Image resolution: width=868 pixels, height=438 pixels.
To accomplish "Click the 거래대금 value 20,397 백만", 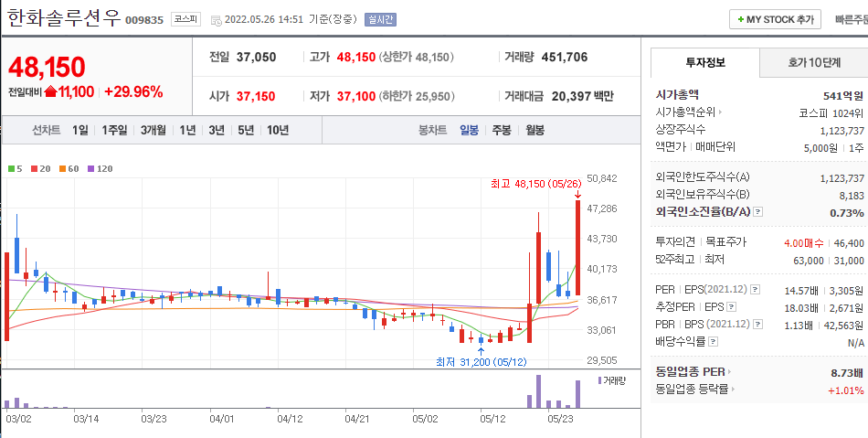I will 582,96.
